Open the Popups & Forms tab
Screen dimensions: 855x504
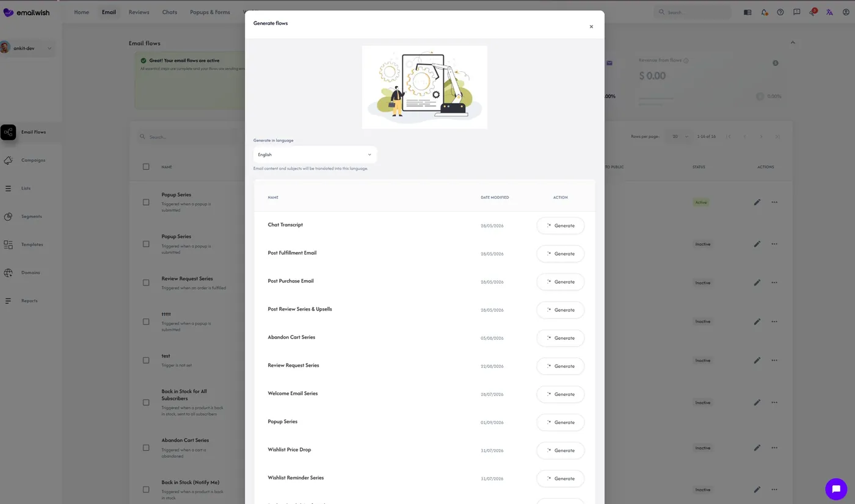click(210, 12)
